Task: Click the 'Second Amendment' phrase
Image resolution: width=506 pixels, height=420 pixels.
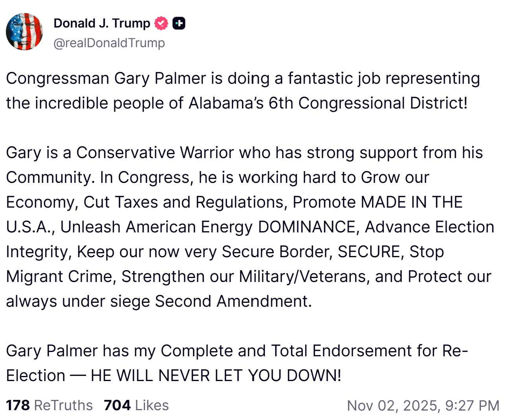Action: pos(233,302)
